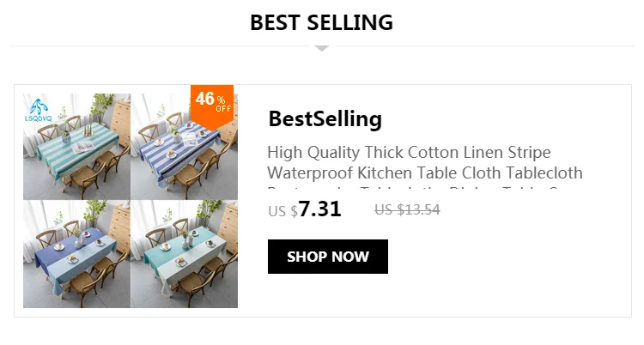Click the open magazine on the teal striped table
The height and width of the screenshot is (345, 644).
84,147
